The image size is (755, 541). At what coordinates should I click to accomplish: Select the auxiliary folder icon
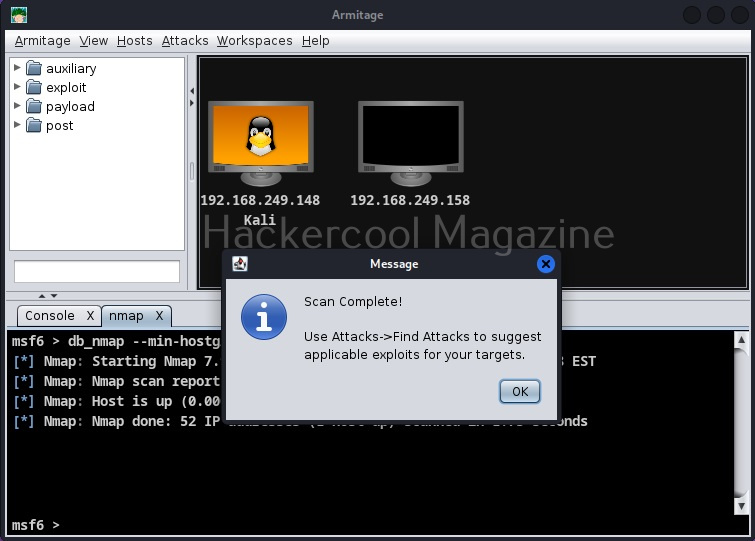pos(34,68)
